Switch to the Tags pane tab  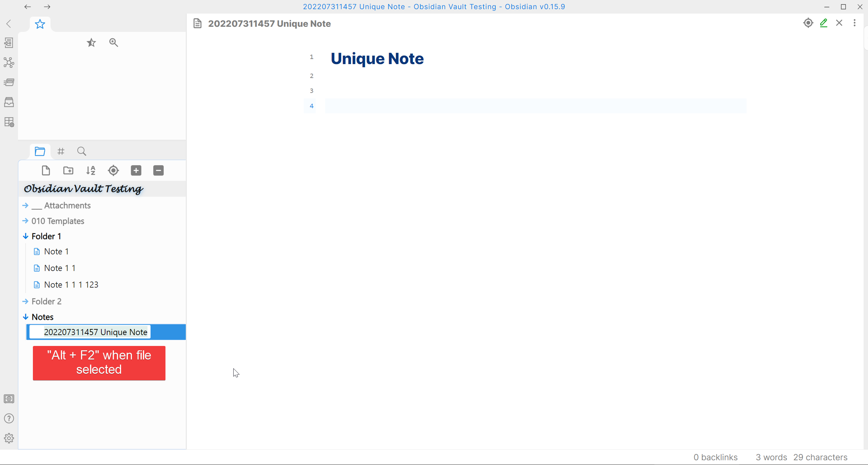61,151
